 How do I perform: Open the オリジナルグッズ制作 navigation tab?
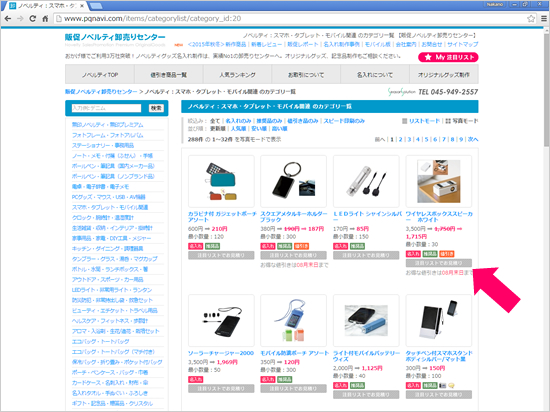pyautogui.click(x=444, y=75)
